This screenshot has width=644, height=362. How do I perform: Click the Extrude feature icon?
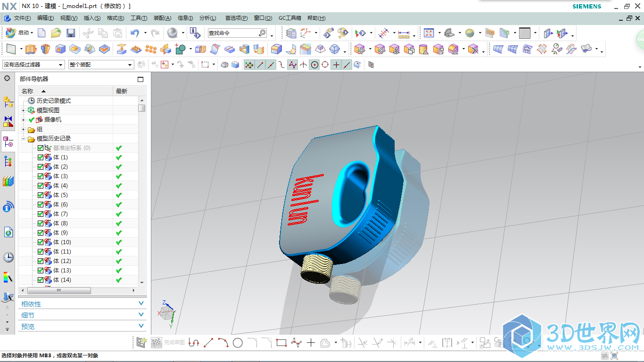point(31,49)
